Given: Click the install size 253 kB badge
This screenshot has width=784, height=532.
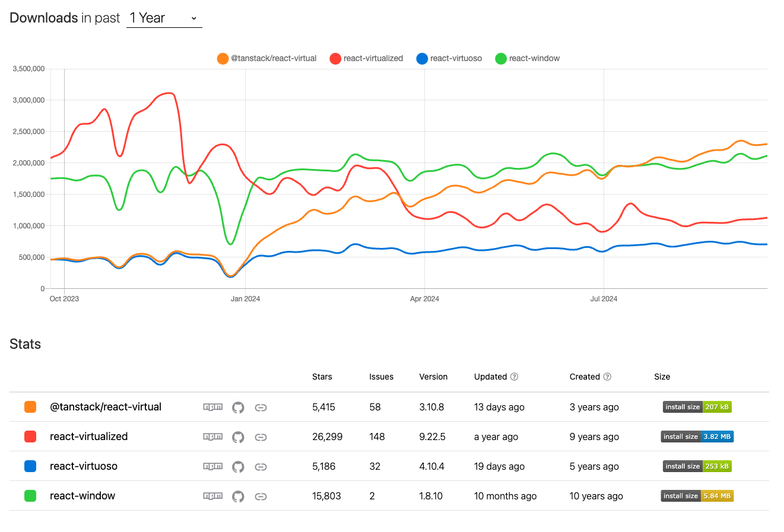Looking at the screenshot, I should click(697, 466).
